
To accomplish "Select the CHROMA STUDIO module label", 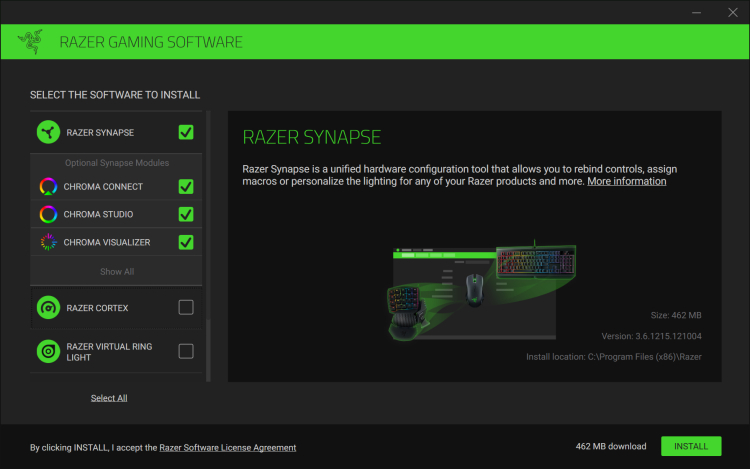I will [x=99, y=214].
